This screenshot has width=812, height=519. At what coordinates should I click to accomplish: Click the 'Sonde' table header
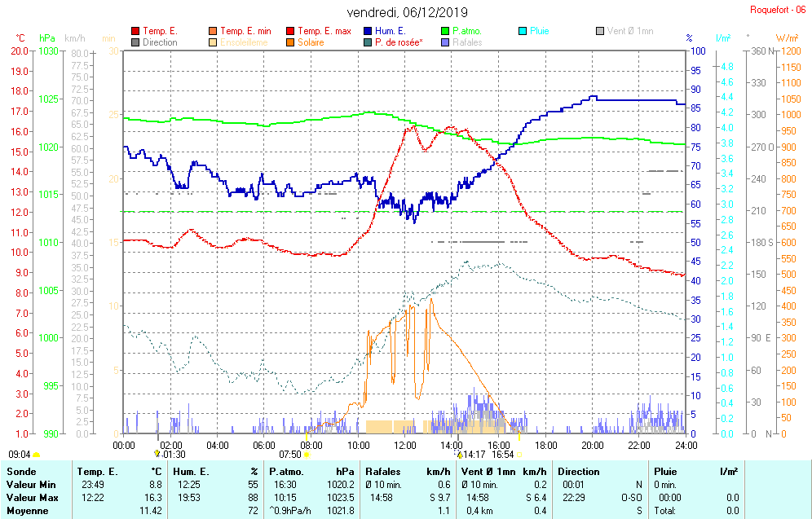point(21,472)
